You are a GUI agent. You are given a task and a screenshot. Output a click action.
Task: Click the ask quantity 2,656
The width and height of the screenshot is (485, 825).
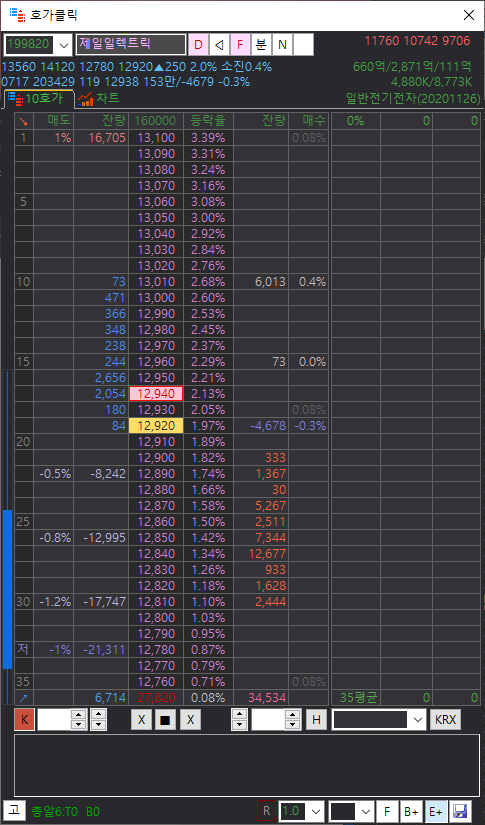(110, 378)
